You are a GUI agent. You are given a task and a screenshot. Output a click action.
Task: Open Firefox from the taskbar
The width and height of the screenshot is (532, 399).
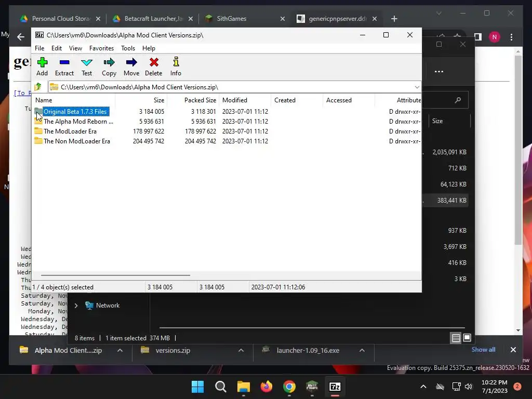tap(267, 387)
